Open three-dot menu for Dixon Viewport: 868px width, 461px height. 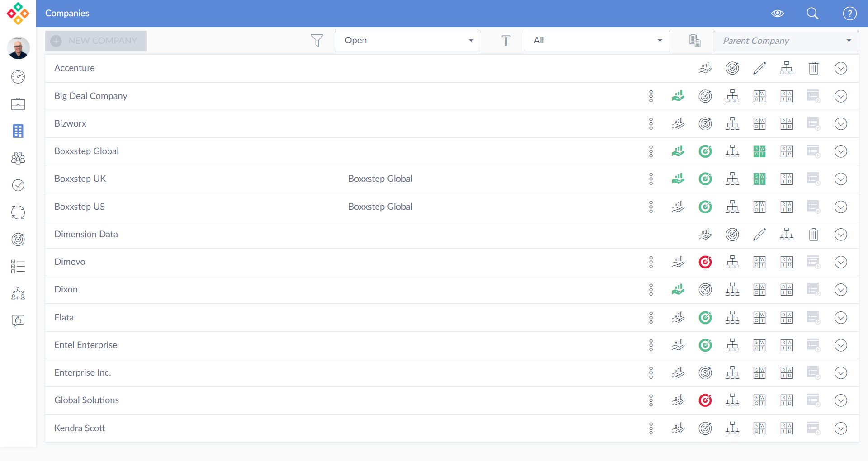click(651, 290)
